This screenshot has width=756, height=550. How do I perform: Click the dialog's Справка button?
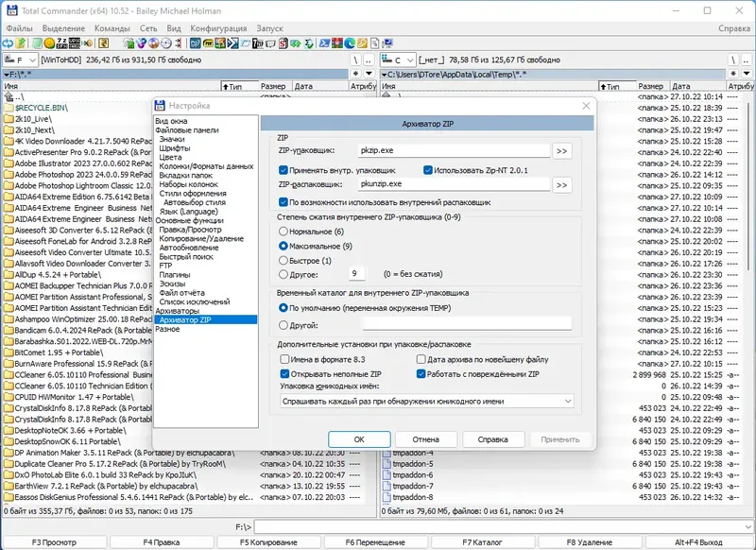click(492, 439)
